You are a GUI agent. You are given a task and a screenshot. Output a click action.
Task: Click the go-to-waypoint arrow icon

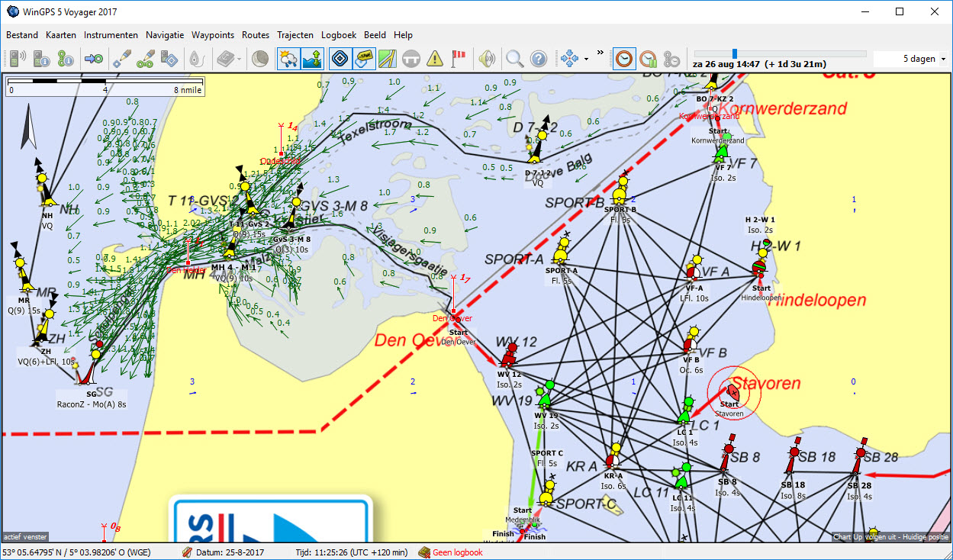click(94, 58)
